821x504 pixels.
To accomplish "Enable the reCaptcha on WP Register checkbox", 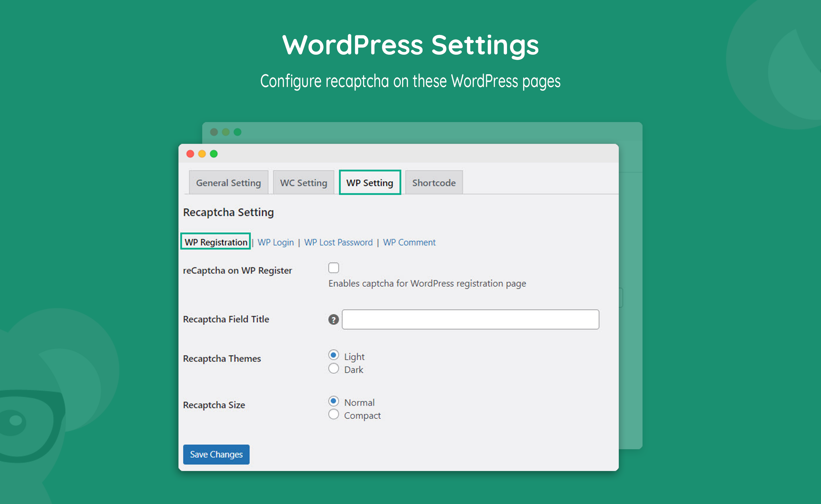I will 333,268.
